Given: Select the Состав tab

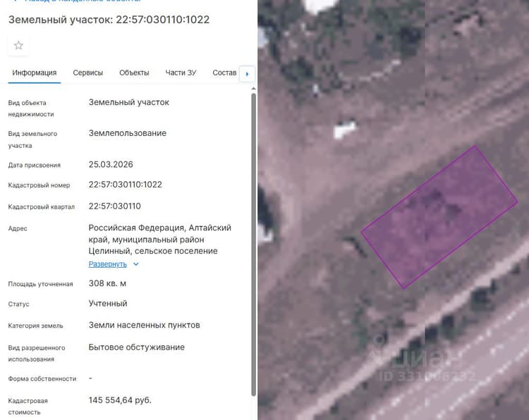Looking at the screenshot, I should (x=224, y=73).
